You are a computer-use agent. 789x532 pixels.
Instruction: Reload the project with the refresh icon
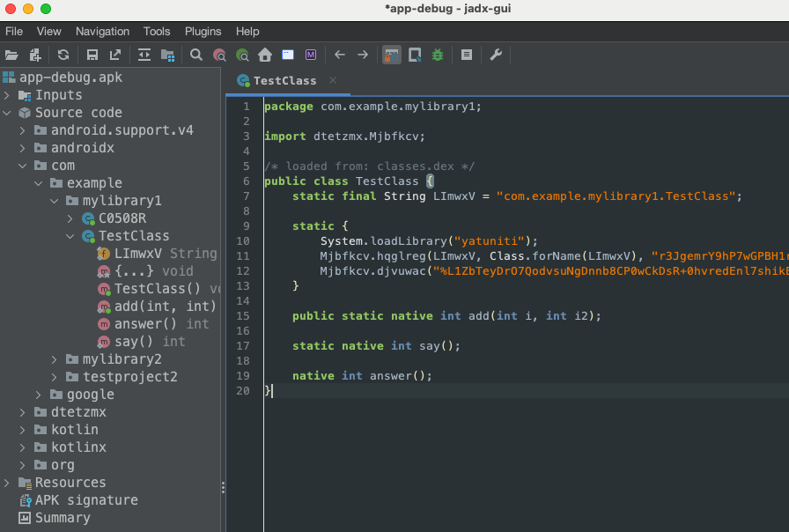63,55
